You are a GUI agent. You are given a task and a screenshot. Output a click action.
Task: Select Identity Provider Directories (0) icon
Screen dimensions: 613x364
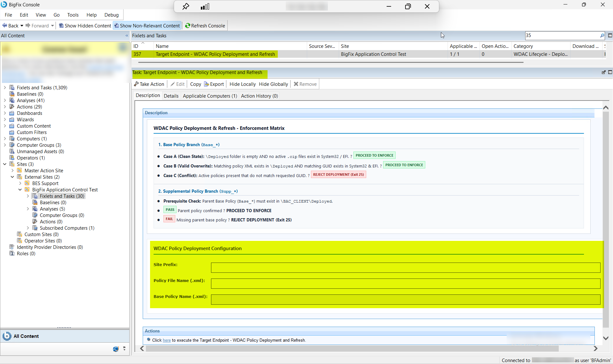(12, 247)
